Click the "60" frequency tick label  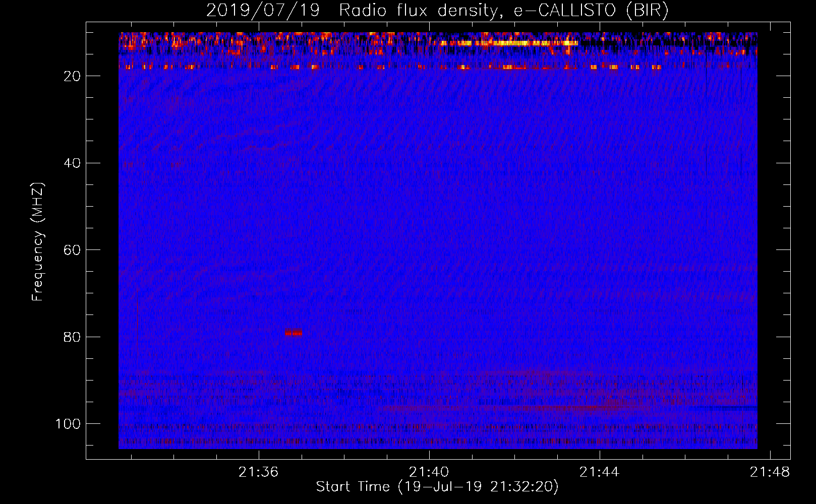(72, 250)
